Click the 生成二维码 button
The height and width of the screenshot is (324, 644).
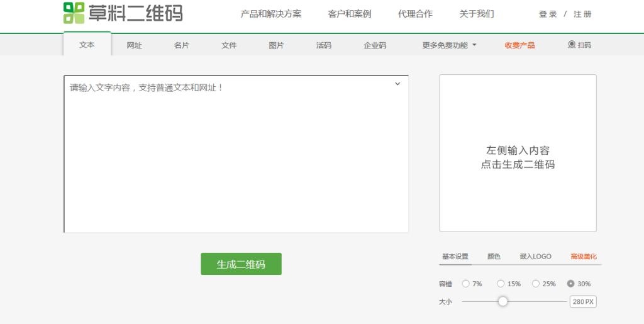(241, 264)
